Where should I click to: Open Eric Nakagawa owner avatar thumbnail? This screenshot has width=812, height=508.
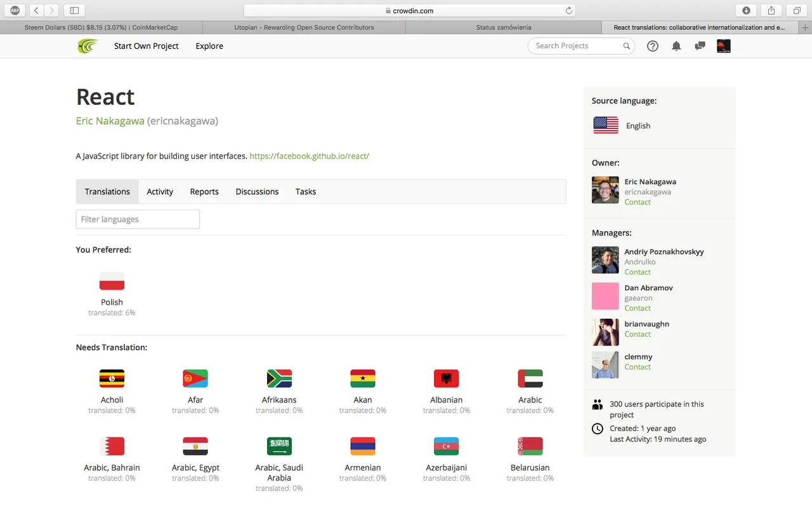coord(605,190)
